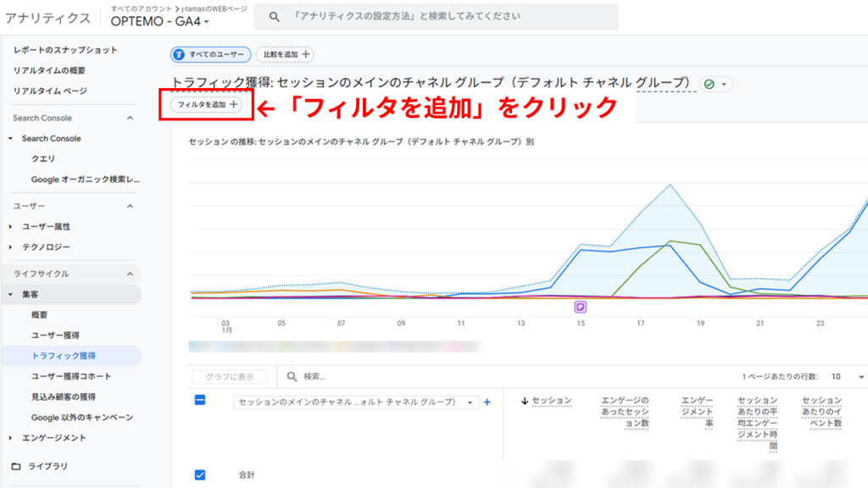
Task: Click the select-all checkbox in the table header
Action: point(199,402)
